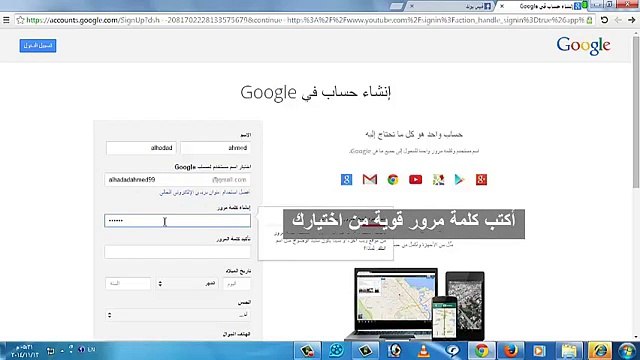The width and height of the screenshot is (640, 360).
Task: Click the create password field
Action: pyautogui.click(x=178, y=220)
